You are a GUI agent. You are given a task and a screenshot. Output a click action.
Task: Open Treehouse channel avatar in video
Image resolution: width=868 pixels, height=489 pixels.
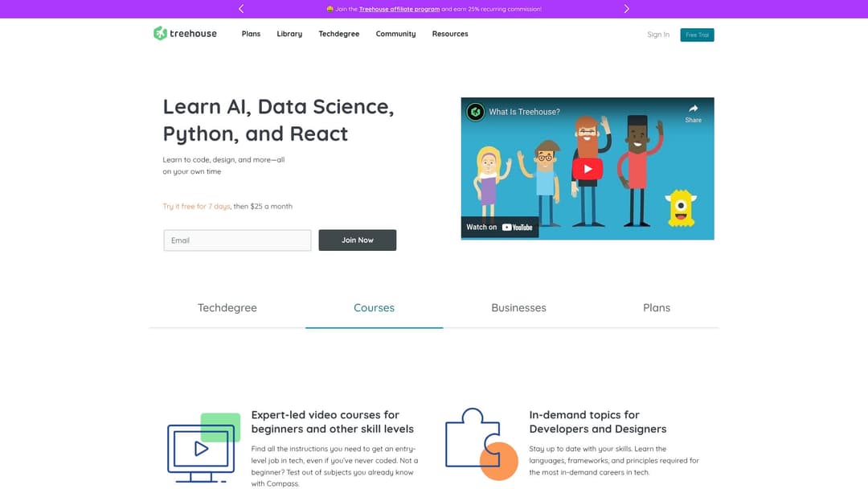475,112
